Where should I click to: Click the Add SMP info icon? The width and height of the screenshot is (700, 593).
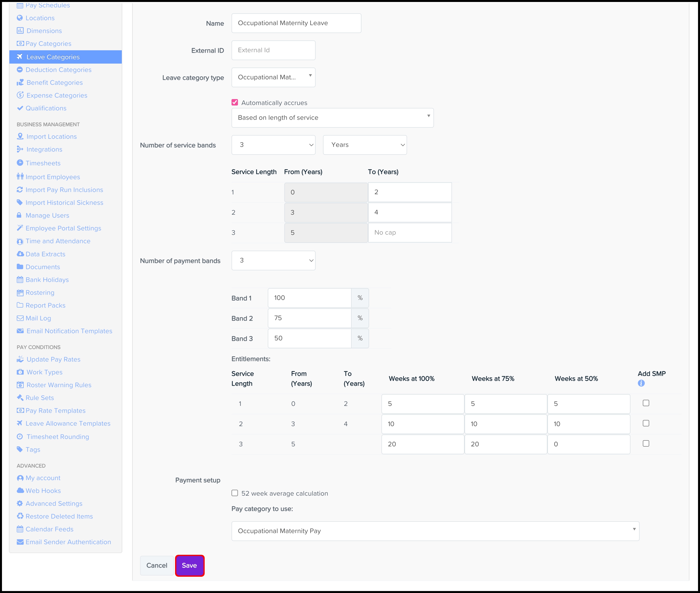tap(641, 383)
